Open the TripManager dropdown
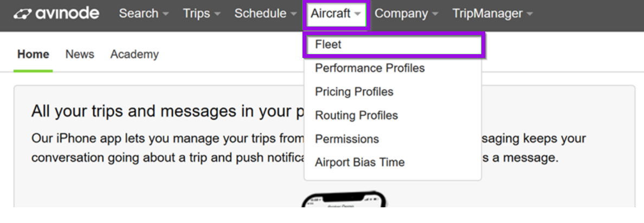Screen dimensions: 644x223 (492, 14)
